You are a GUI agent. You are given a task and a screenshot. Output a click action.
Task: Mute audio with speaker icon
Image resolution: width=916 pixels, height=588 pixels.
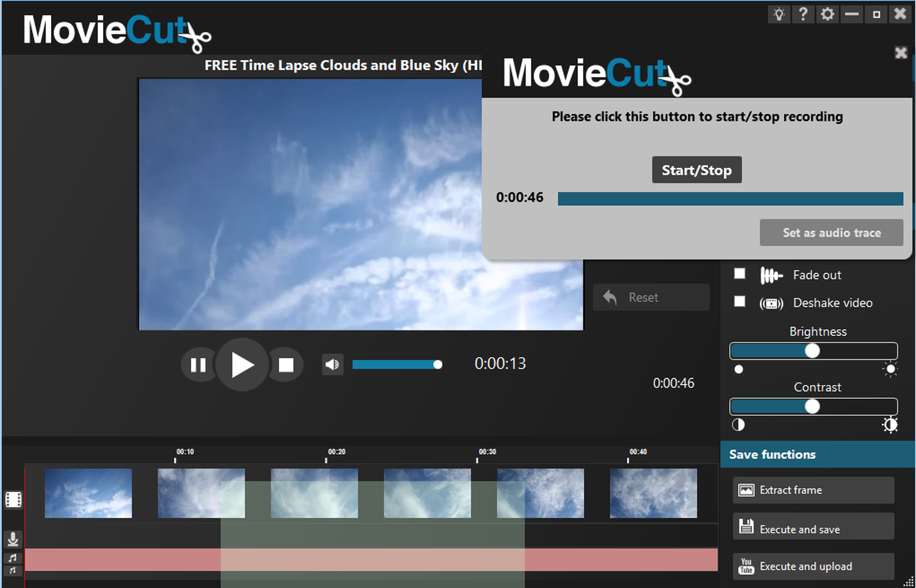[x=332, y=364]
